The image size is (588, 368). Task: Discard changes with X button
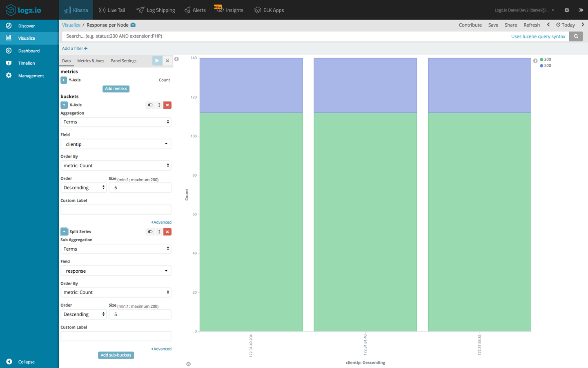(167, 61)
